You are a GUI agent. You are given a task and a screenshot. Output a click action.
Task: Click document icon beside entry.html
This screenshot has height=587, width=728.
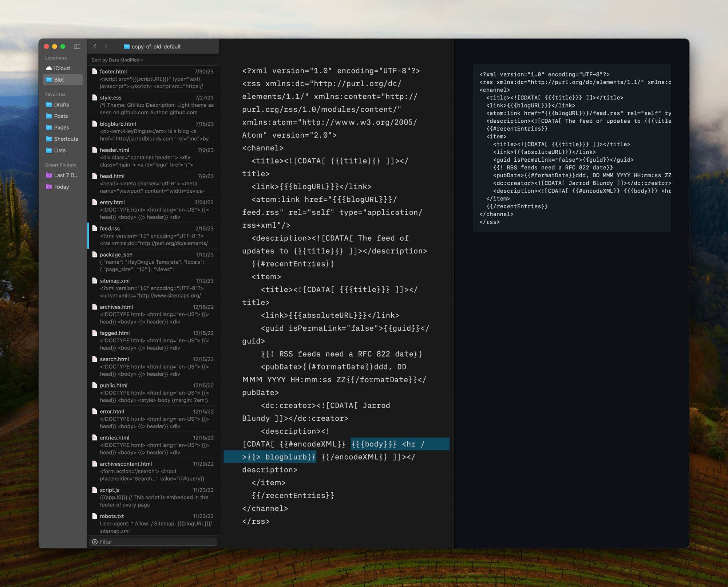95,202
